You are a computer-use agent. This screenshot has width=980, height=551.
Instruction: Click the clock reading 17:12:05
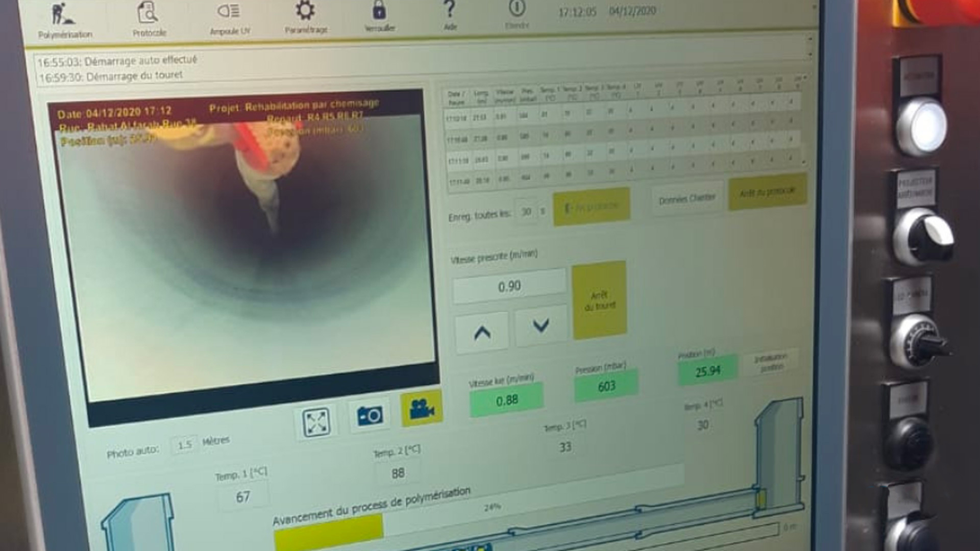pos(577,12)
